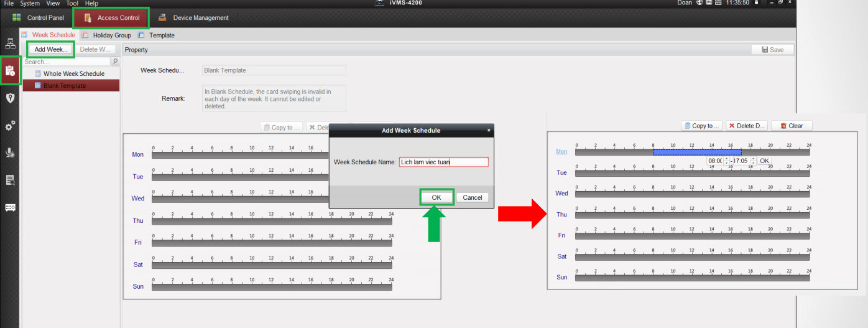The height and width of the screenshot is (328, 868).
Task: Click the organization tree icon in sidebar
Action: click(x=11, y=44)
